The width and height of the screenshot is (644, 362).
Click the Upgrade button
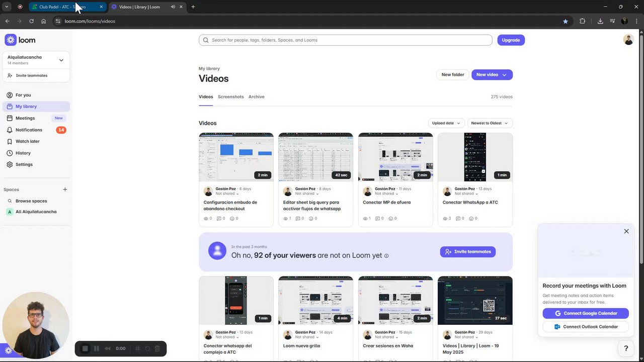tap(511, 40)
